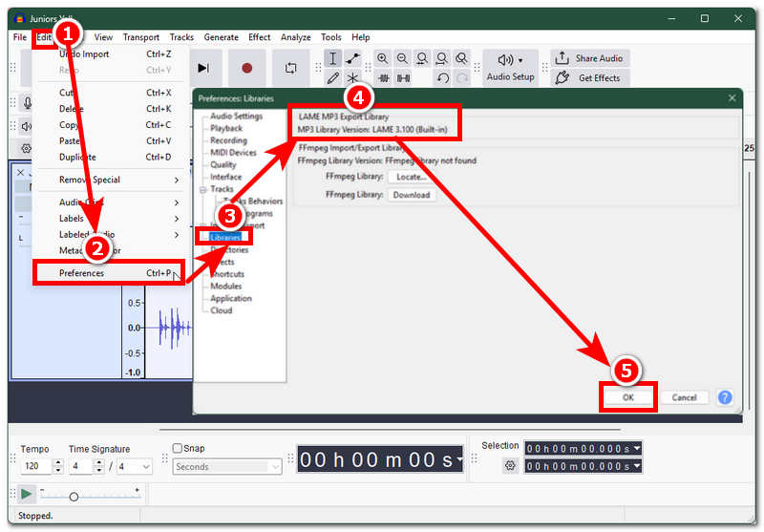Image resolution: width=764 pixels, height=532 pixels.
Task: Click the Fit Selection to Width icon
Action: pos(422,59)
